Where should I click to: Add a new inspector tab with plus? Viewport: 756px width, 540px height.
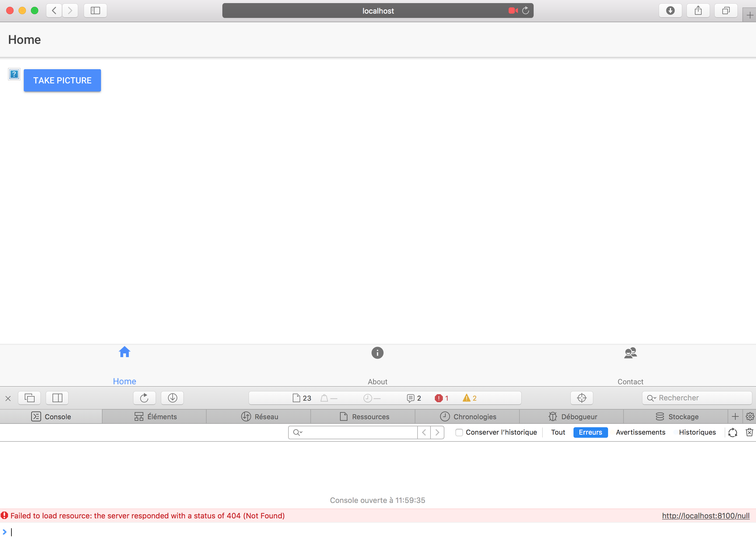[x=735, y=417]
